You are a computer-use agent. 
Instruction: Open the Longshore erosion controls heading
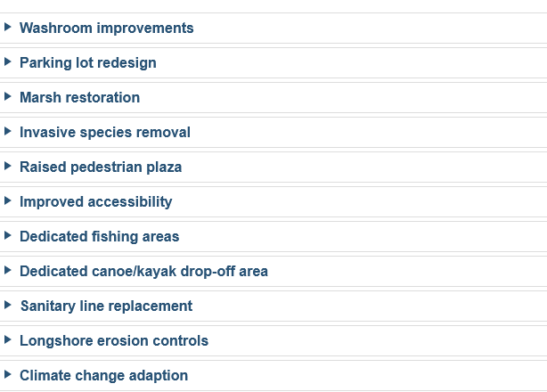point(113,341)
